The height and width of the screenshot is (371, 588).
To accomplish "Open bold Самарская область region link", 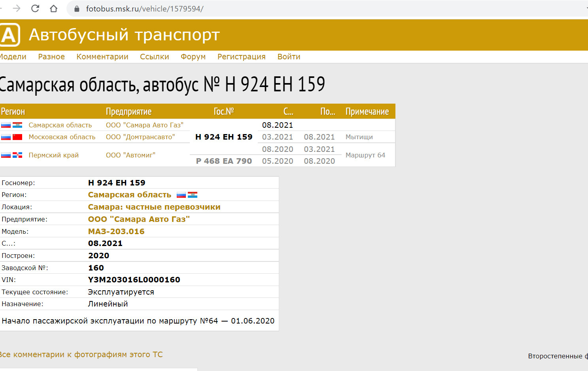I will (x=130, y=195).
